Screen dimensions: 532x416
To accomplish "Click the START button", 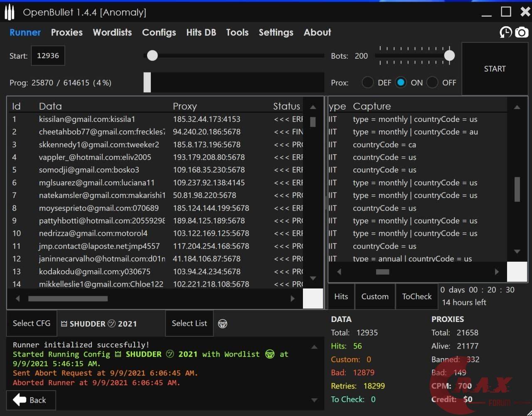I will point(495,69).
